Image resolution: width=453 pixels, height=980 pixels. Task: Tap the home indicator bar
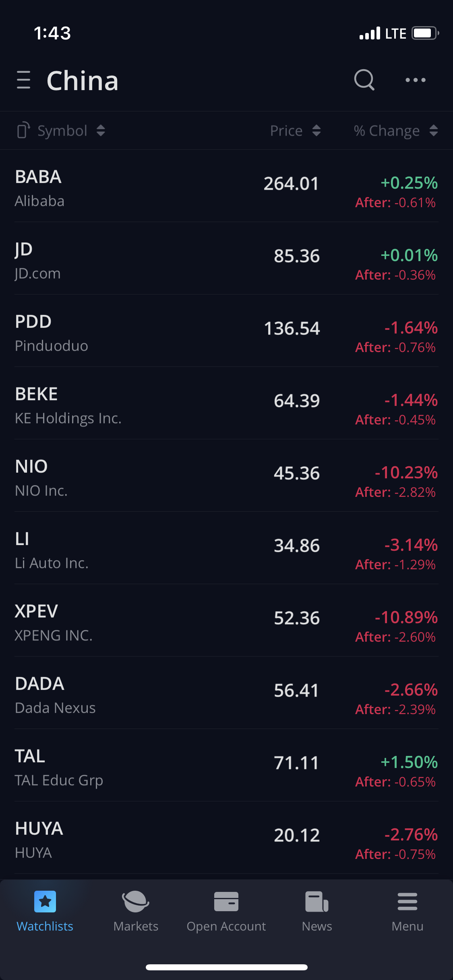tap(226, 967)
